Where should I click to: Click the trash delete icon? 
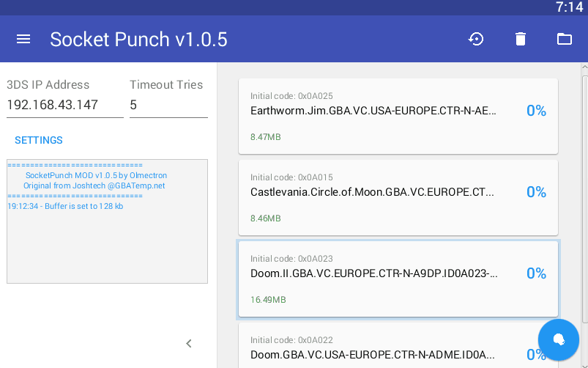pos(520,39)
